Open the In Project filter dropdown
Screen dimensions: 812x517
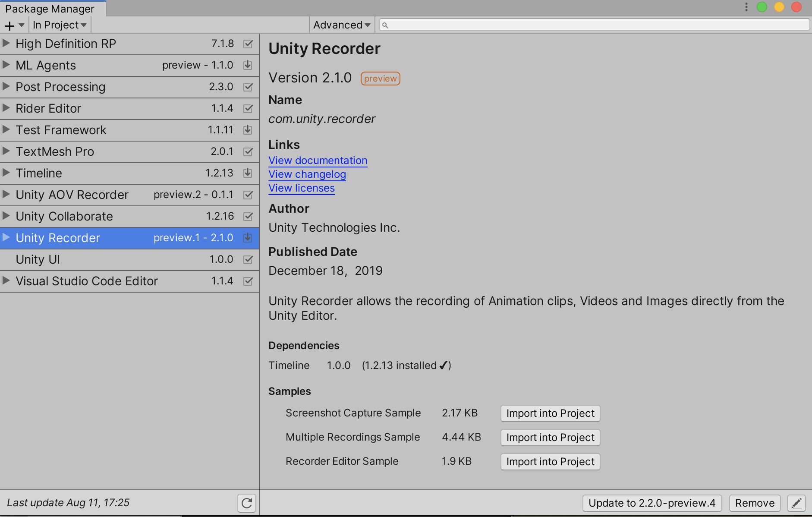(60, 25)
